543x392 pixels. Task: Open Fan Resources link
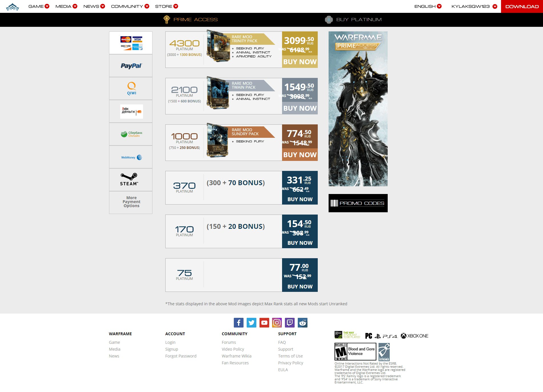(235, 363)
